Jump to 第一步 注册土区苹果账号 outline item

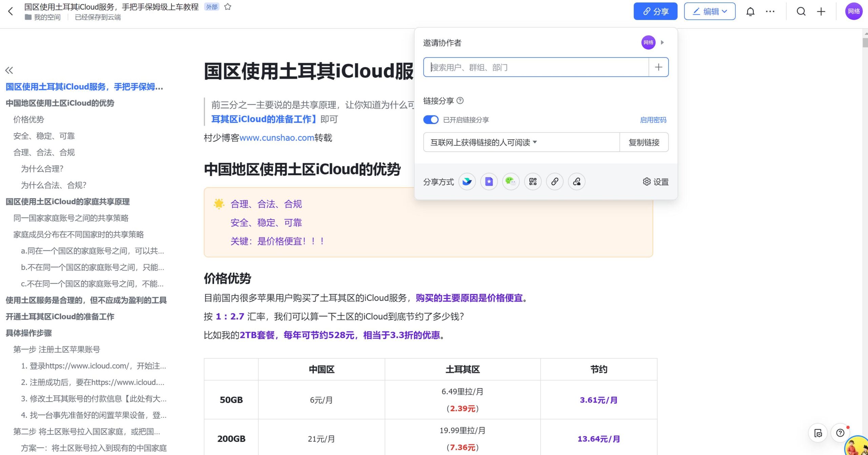click(57, 349)
